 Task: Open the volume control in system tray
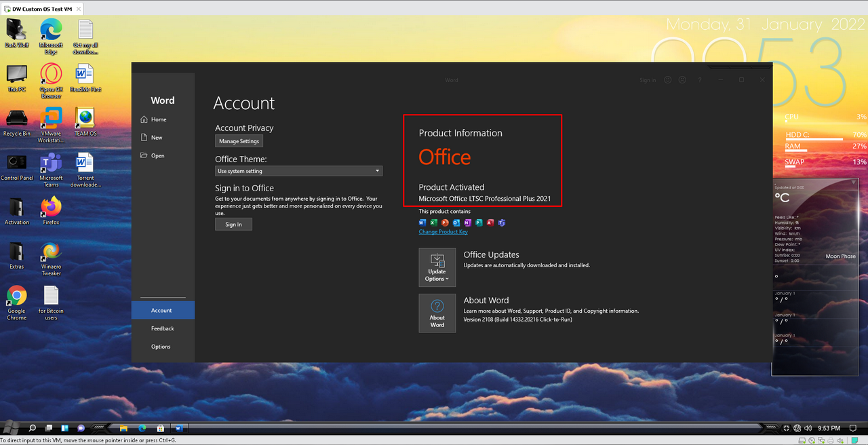coord(808,429)
